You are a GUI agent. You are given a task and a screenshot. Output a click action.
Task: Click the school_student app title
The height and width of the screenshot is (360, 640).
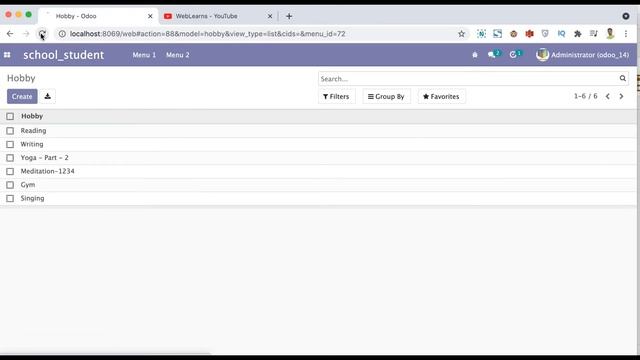tap(64, 55)
